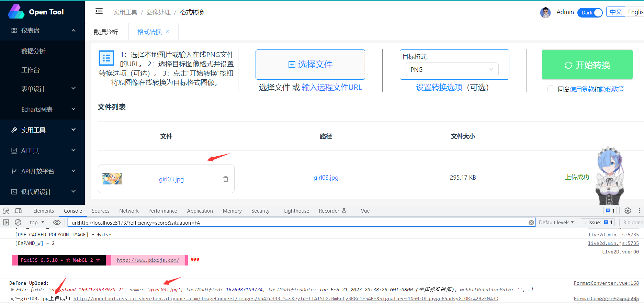The image size is (644, 305).
Task: Click the AI工具 sidebar icon
Action: tap(14, 150)
